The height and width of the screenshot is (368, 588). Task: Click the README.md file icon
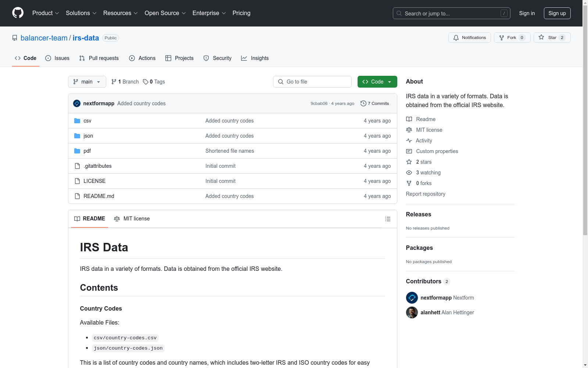pos(77,196)
